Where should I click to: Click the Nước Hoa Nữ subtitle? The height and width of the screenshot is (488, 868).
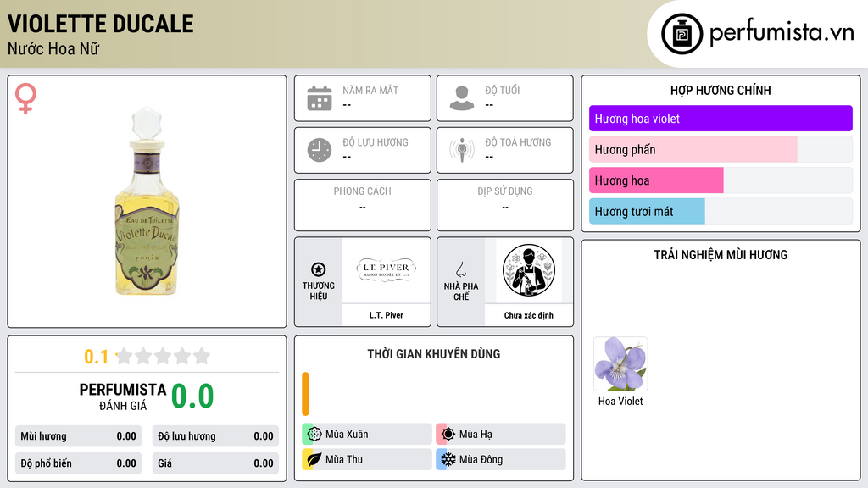pos(53,48)
